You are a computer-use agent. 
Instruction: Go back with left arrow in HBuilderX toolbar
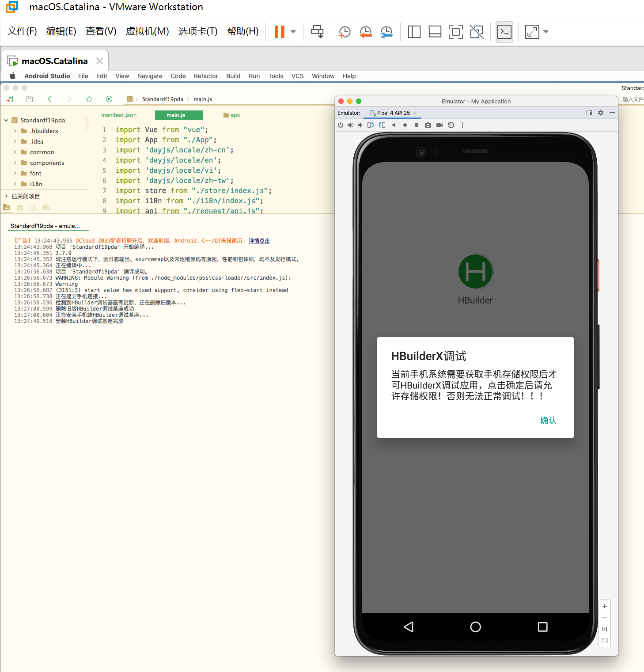[x=49, y=99]
